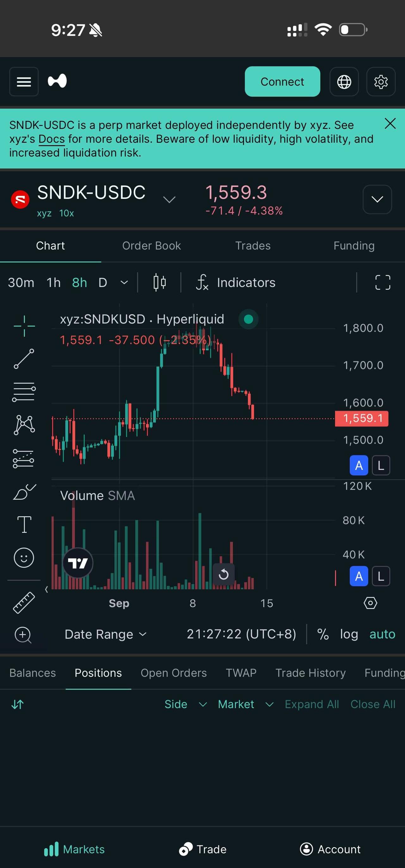Select the forecast projection tool
The width and height of the screenshot is (405, 868).
(x=23, y=458)
